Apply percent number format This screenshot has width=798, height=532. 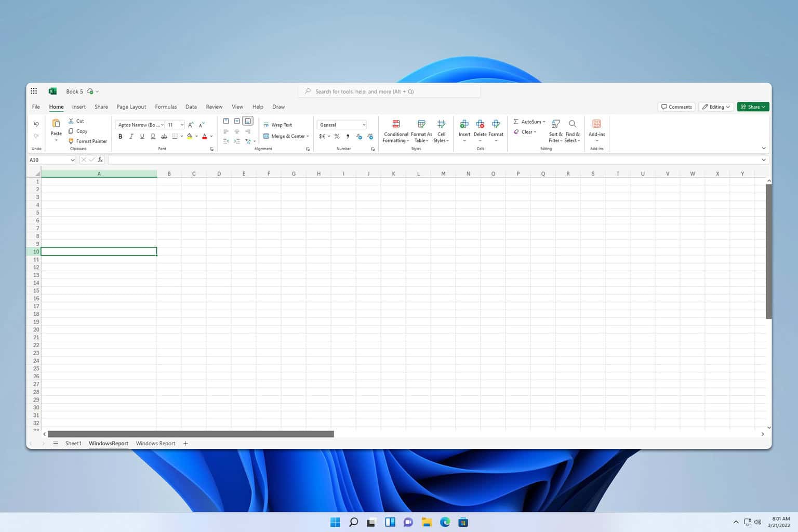click(x=337, y=136)
